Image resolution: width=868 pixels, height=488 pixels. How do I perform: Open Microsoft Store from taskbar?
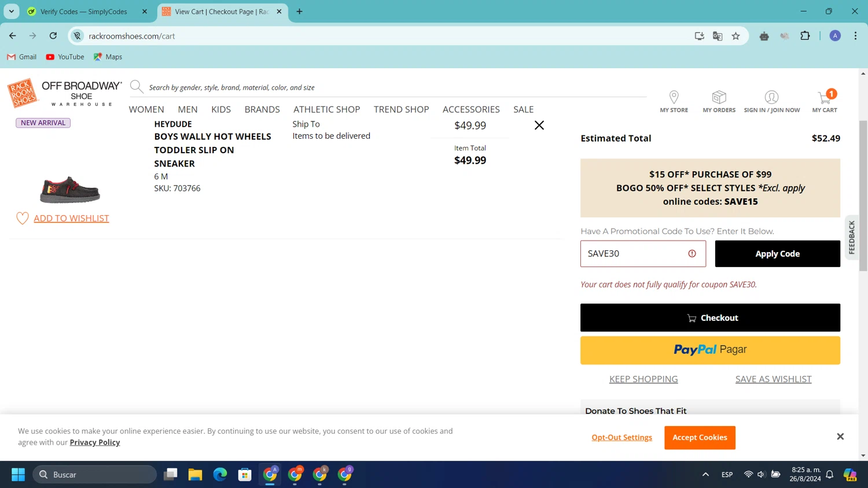[x=245, y=475]
